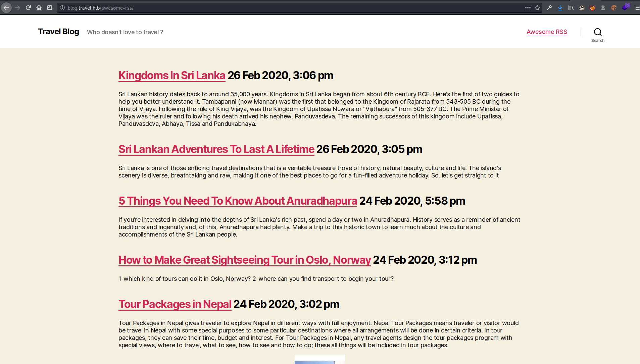Viewport: 640px width, 364px height.
Task: Toggle the site Search button
Action: 598,35
